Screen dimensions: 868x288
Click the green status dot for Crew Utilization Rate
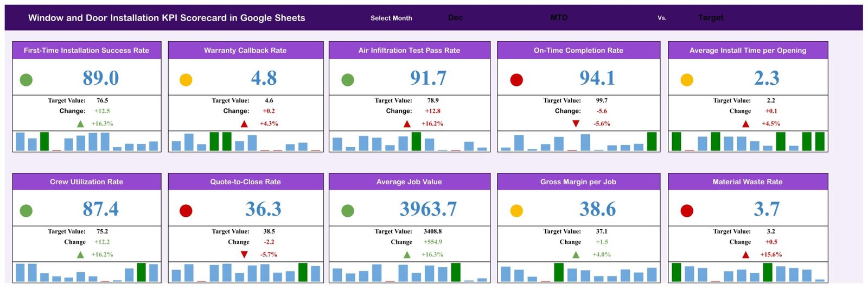[26, 211]
